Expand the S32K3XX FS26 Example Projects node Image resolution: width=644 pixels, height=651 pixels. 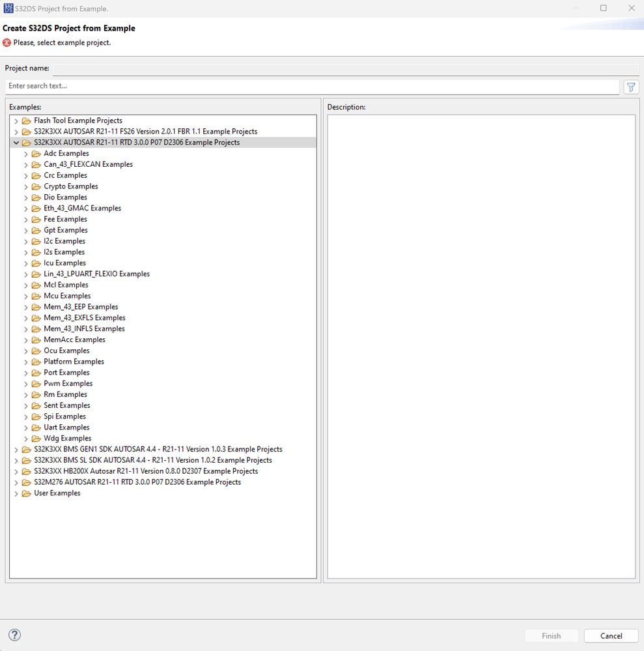pos(16,132)
